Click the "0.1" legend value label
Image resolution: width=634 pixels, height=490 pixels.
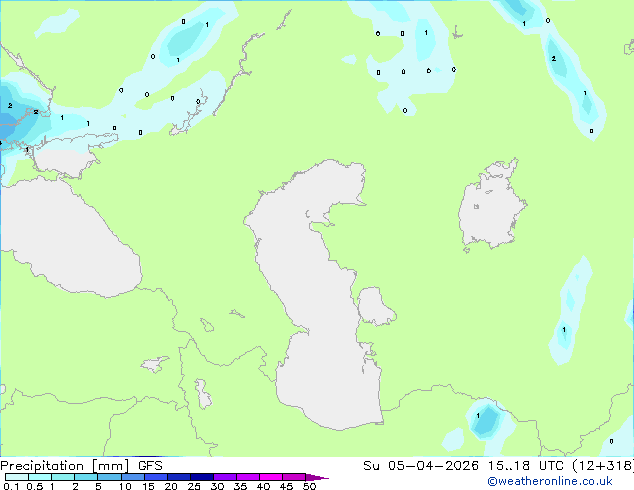pos(11,486)
